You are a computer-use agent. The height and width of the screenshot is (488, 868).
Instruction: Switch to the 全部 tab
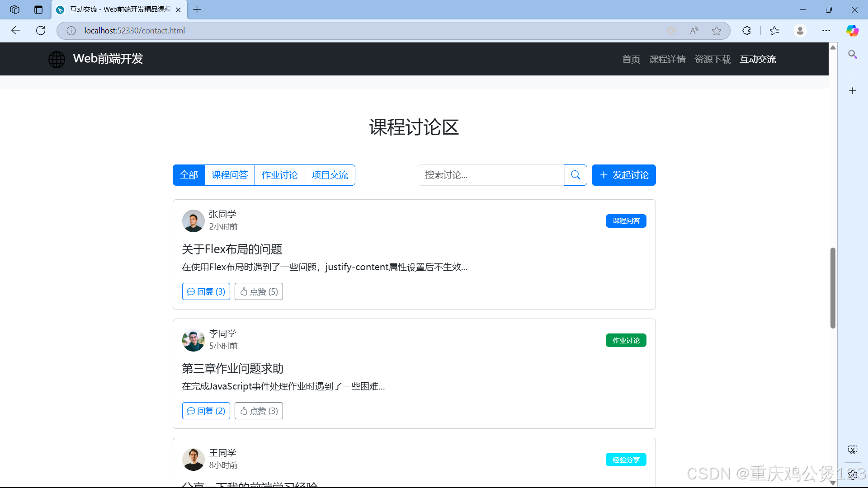189,175
